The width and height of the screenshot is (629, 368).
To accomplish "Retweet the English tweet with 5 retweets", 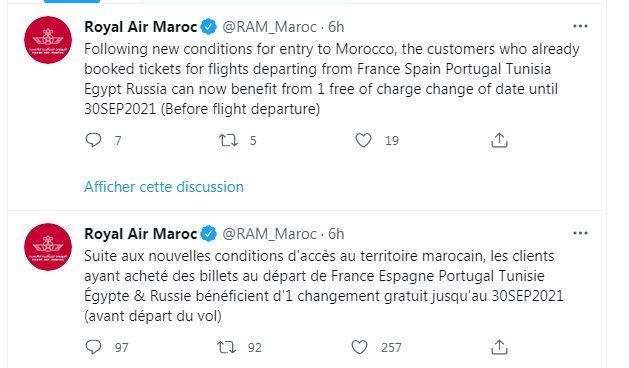I will [x=228, y=140].
